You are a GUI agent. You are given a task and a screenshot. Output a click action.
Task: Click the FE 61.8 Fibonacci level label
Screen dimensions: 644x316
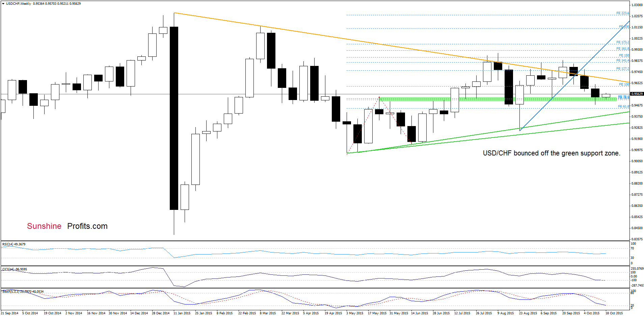(623, 106)
